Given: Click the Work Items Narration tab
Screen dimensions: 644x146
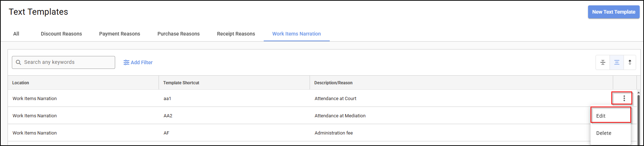Looking at the screenshot, I should 296,34.
